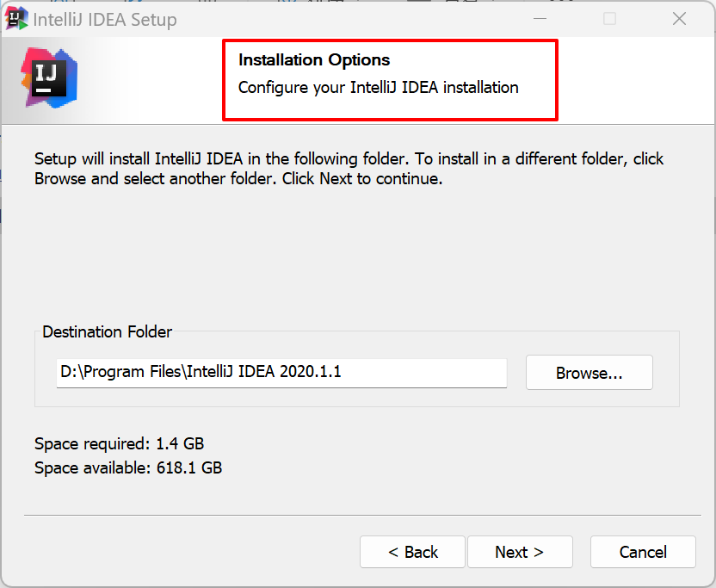Click blank space right of the Browse button
Viewport: 716px width, 588px height.
point(665,373)
